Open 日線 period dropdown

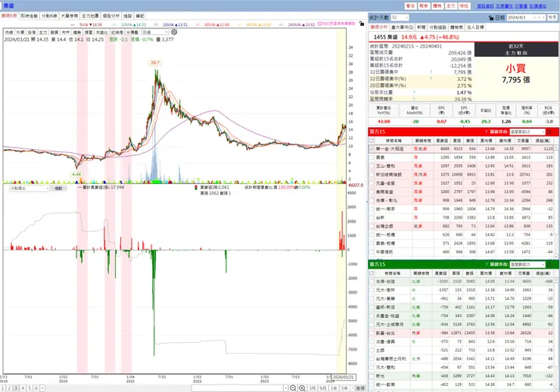coord(155,32)
